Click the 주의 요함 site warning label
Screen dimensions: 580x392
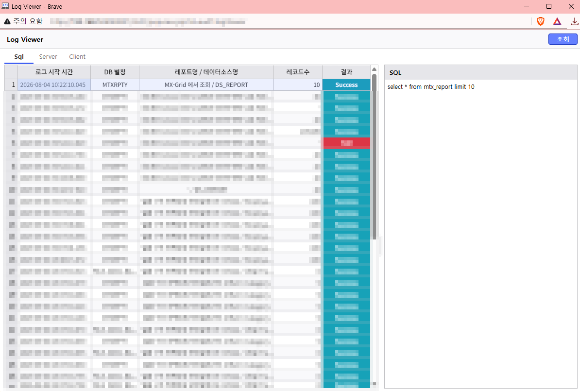(x=28, y=21)
